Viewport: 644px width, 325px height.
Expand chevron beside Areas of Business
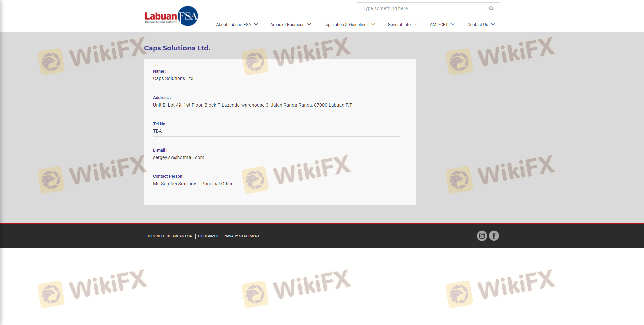coord(309,24)
